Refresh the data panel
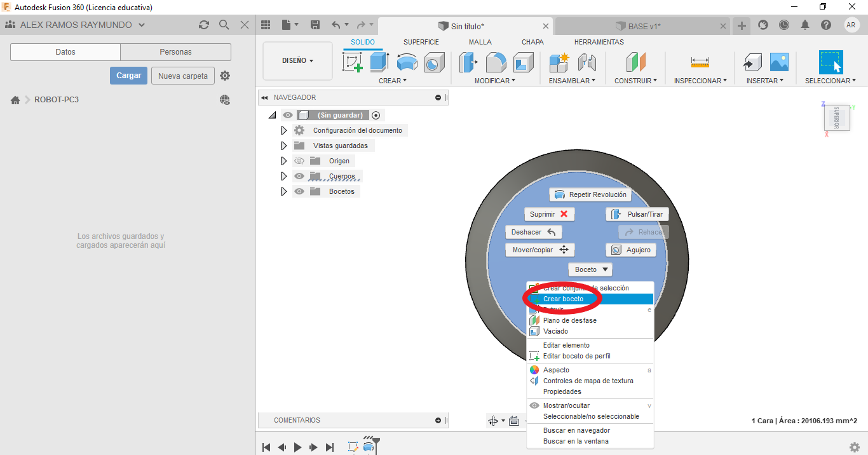Image resolution: width=868 pixels, height=455 pixels. [x=203, y=25]
